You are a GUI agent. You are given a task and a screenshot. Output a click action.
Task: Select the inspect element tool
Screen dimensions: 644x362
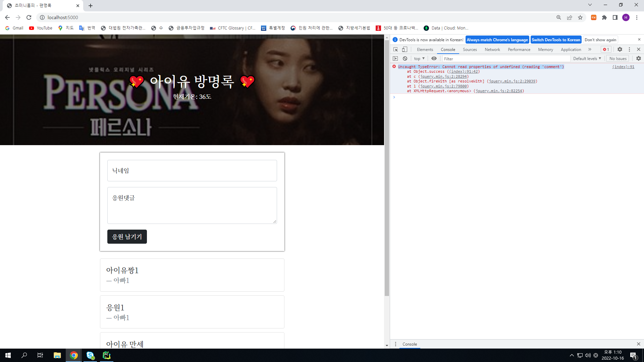click(x=395, y=49)
